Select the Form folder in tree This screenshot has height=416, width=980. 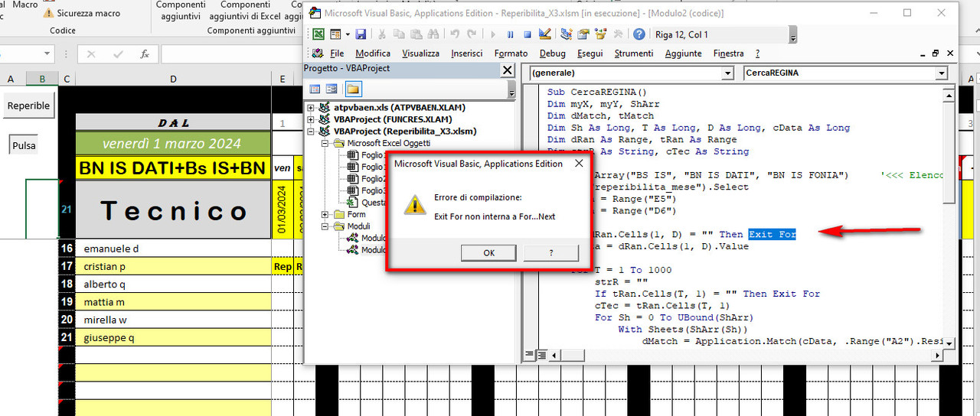tap(357, 214)
